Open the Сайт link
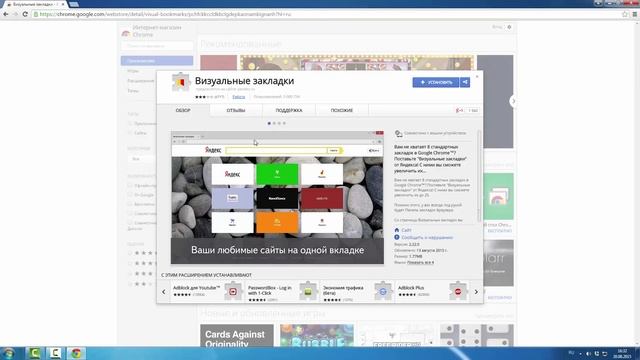Screen dimensions: 640x360 406,230
